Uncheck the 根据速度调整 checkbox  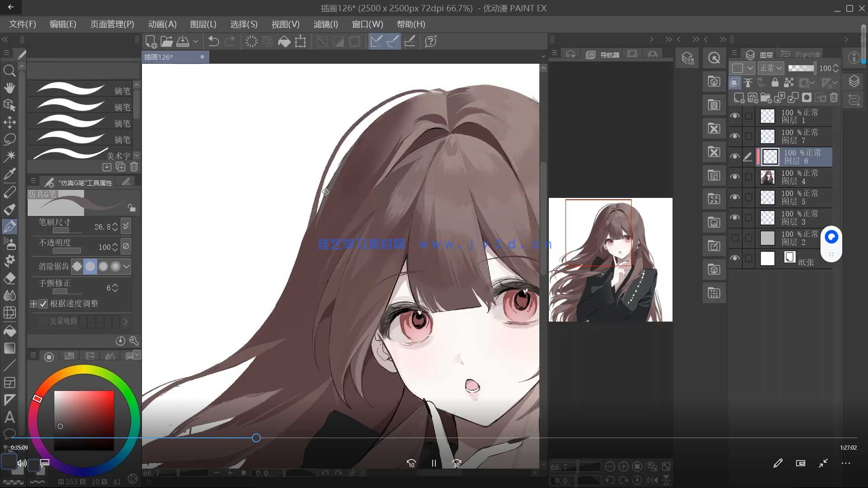click(x=43, y=304)
